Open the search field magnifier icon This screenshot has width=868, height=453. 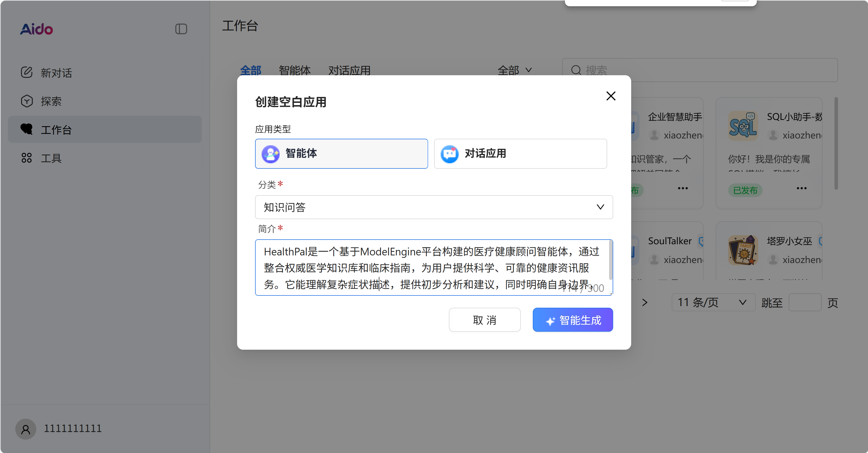(576, 70)
